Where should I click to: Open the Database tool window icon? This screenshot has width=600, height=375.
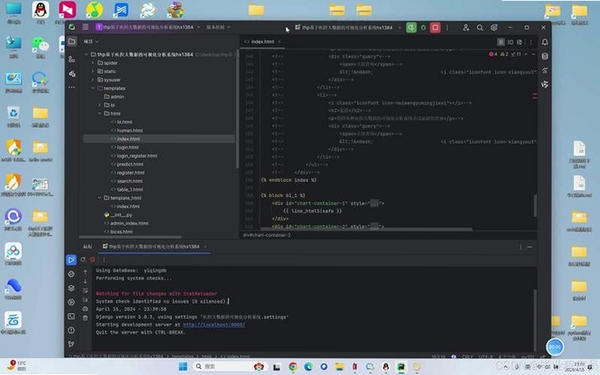pos(545,56)
